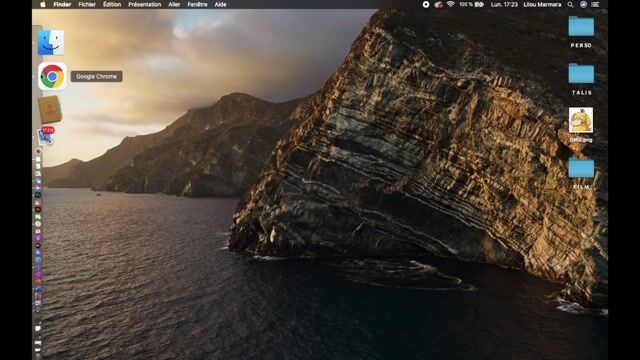Open the Fenêtre menu

pyautogui.click(x=197, y=4)
